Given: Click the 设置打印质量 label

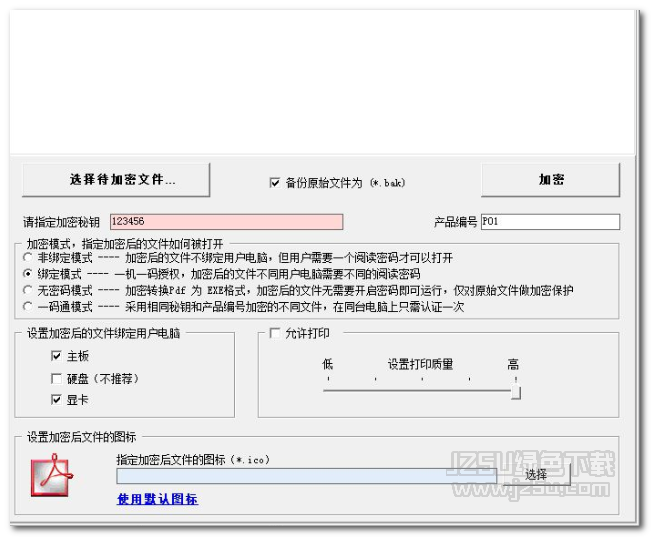Looking at the screenshot, I should point(420,364).
